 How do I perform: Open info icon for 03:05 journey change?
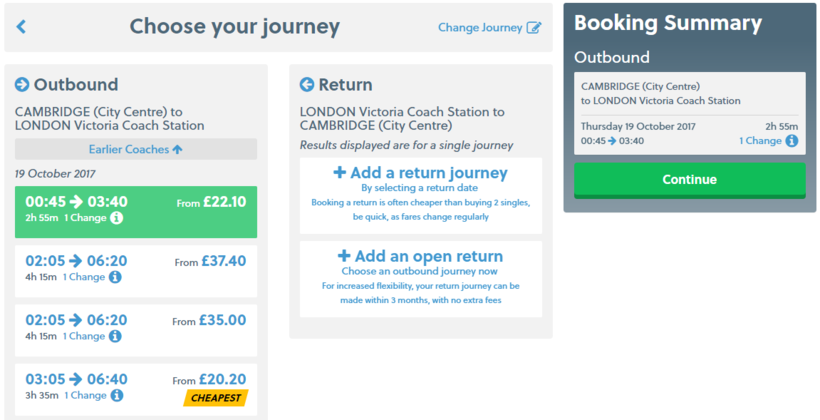[x=117, y=396]
